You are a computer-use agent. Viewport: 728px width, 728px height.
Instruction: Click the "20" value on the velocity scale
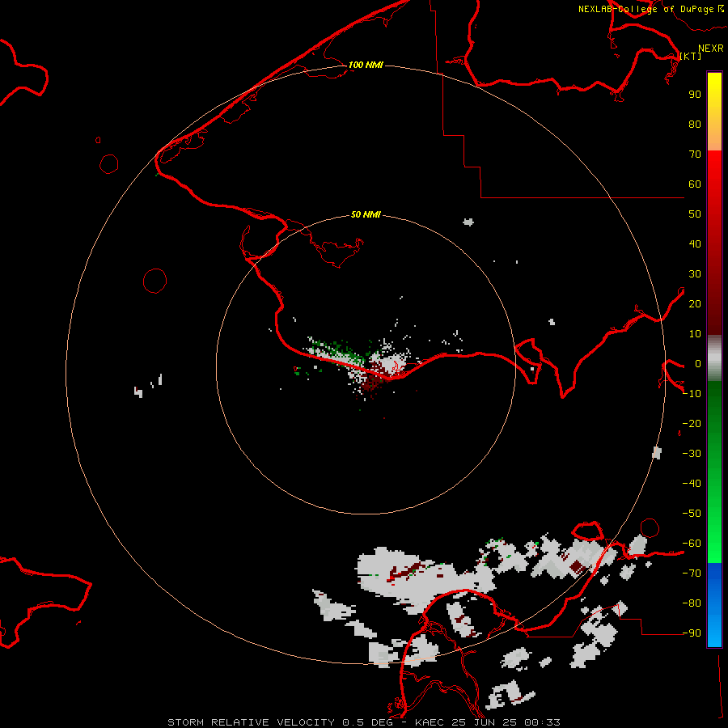pyautogui.click(x=695, y=303)
